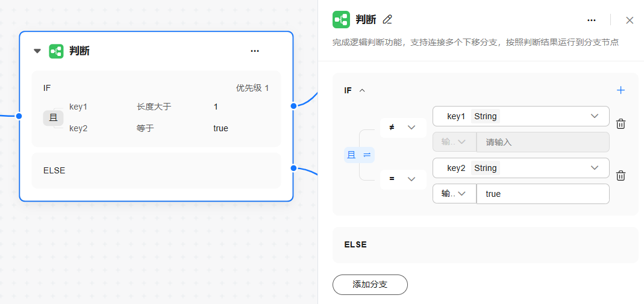
Task: Open the input type dropdown beside true
Action: (454, 194)
